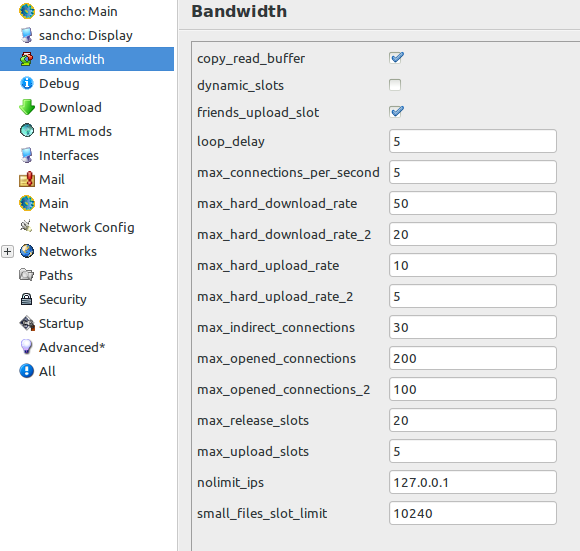Open Advanced lightbulb icon

point(27,347)
